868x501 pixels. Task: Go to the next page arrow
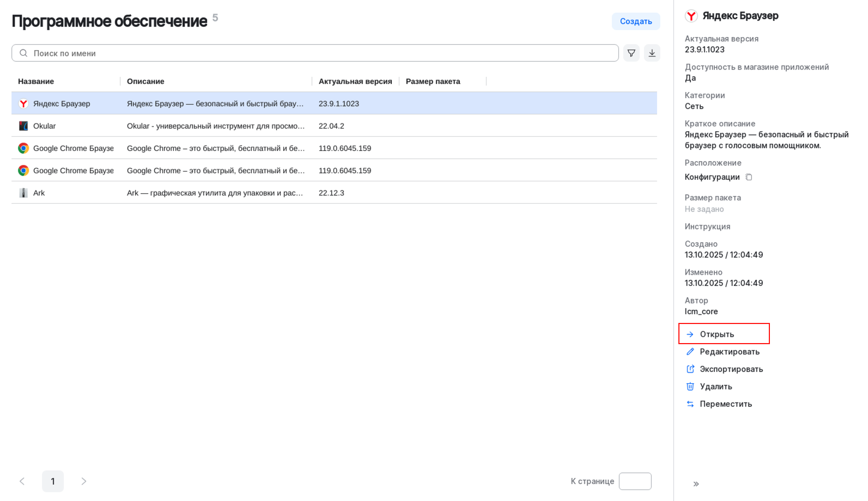[x=83, y=481]
